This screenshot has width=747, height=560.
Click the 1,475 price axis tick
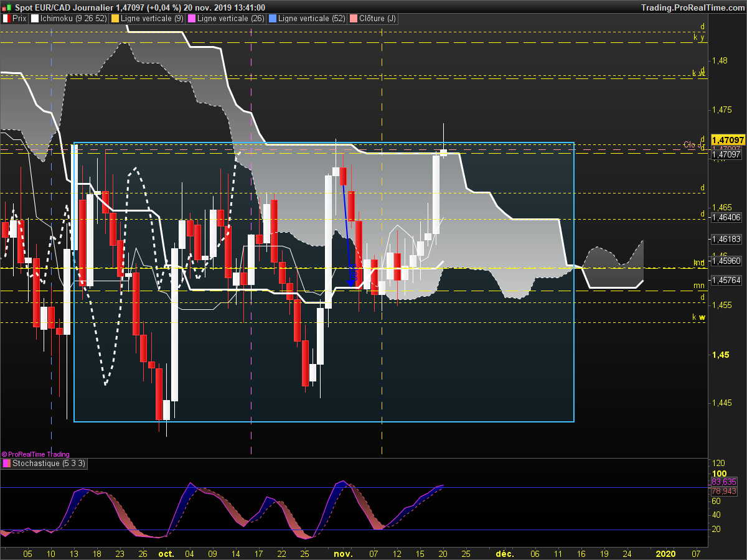[x=722, y=110]
